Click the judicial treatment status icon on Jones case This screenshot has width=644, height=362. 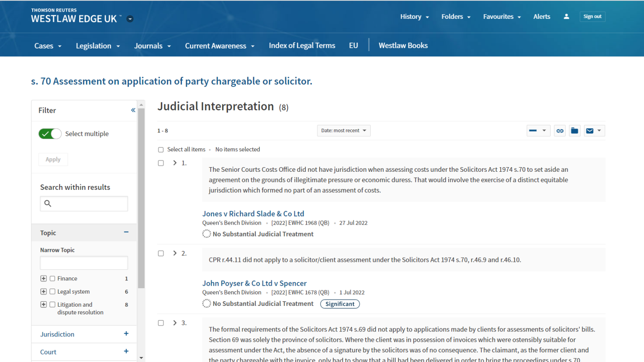206,233
